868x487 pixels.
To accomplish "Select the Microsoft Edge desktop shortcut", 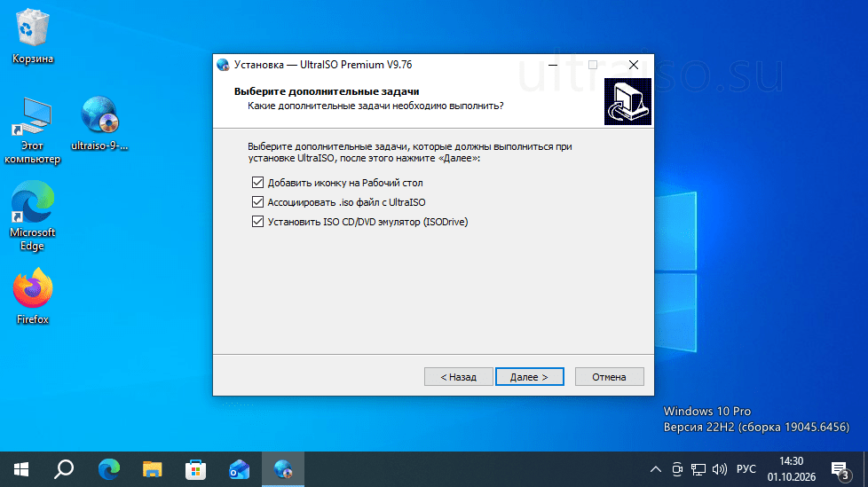I will tap(33, 216).
